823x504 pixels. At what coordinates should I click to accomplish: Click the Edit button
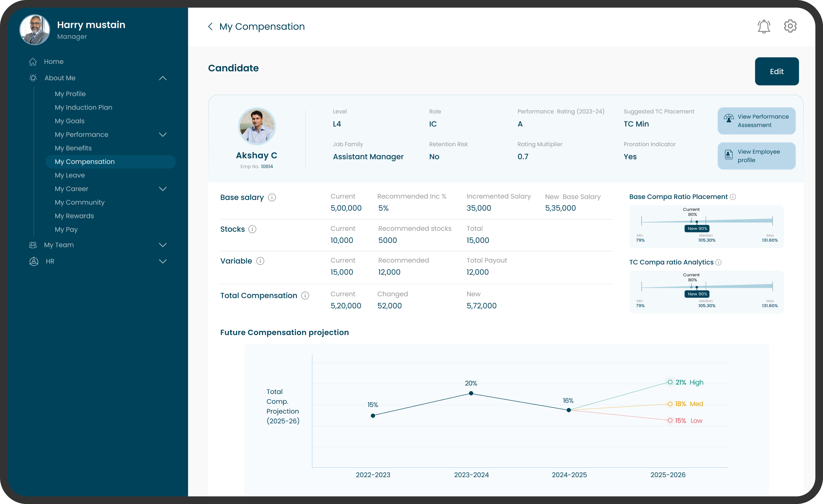(777, 71)
